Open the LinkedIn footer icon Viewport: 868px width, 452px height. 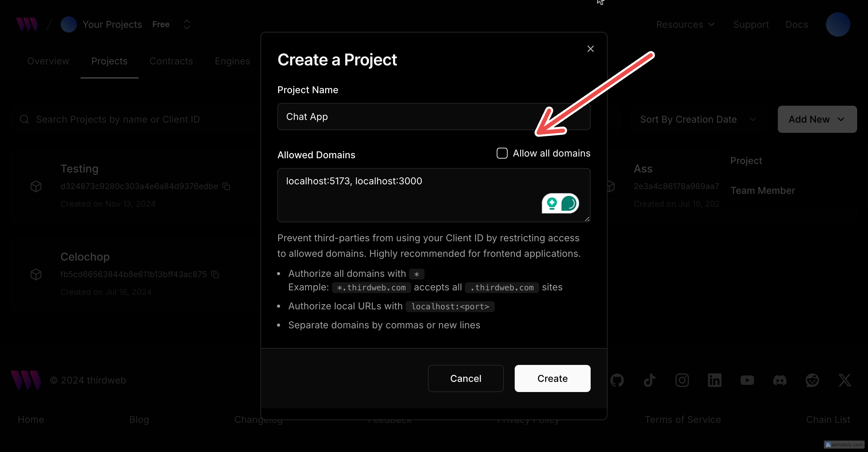[714, 380]
